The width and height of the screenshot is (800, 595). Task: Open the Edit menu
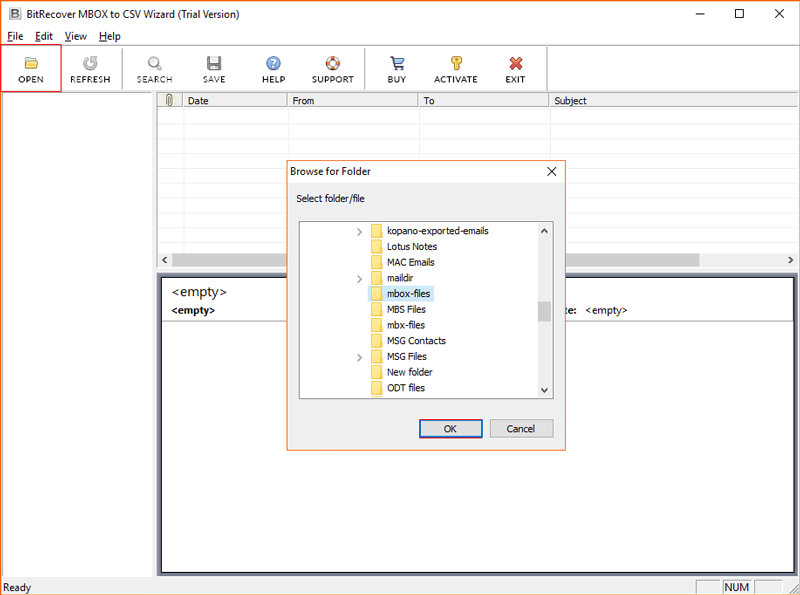point(44,36)
